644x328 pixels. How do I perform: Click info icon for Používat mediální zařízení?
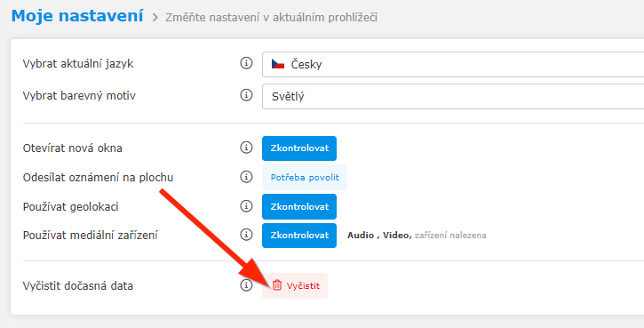(246, 235)
